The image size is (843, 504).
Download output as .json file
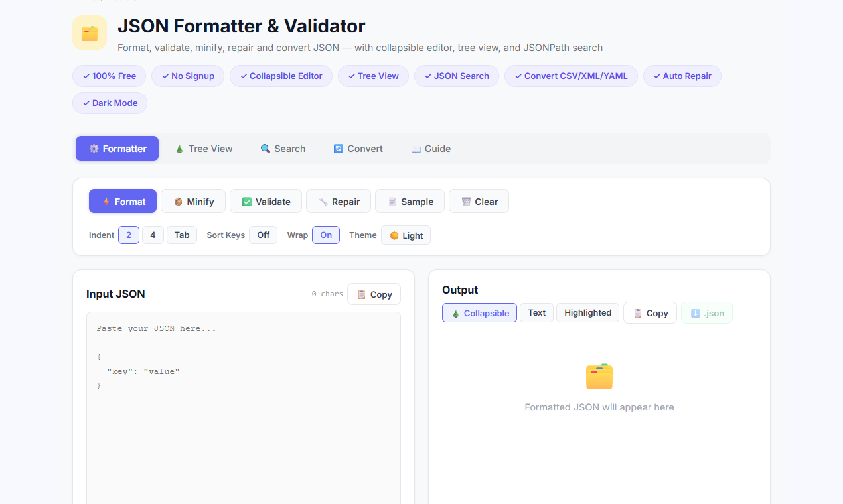[707, 312]
